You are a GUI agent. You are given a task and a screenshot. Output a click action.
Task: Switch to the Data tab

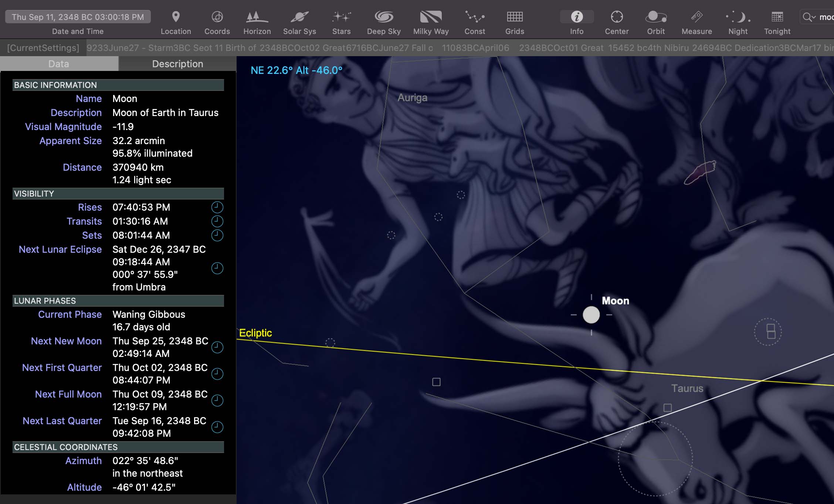(x=59, y=64)
